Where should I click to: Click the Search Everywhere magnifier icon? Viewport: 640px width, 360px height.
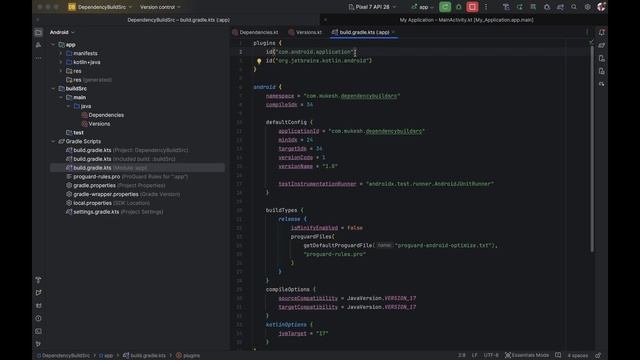(574, 7)
